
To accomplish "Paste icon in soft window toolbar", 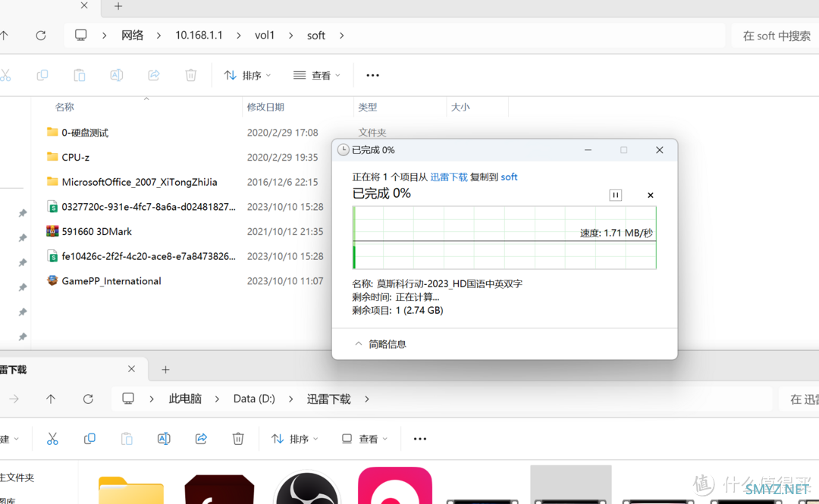I will tap(80, 75).
